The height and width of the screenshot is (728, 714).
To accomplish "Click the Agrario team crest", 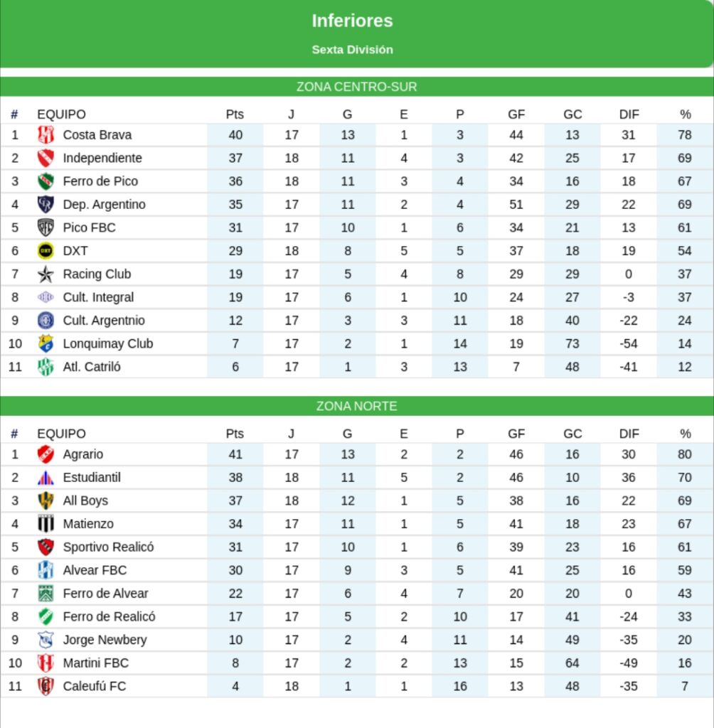I will coord(46,454).
